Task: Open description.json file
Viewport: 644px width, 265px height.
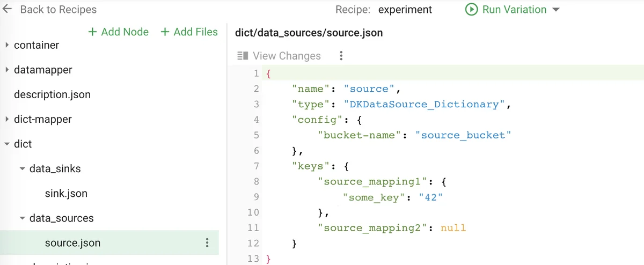Action: (52, 94)
